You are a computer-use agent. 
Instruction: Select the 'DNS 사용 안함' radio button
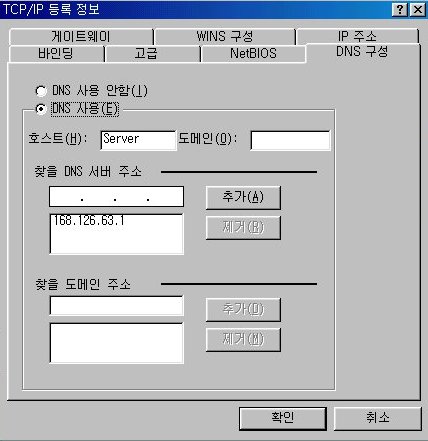[x=41, y=91]
